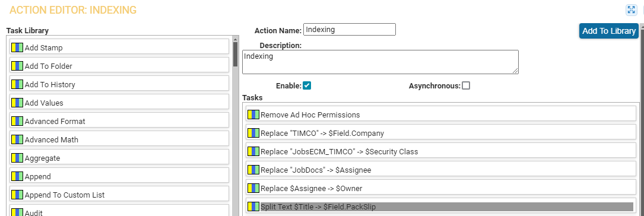Viewport: 644px width, 216px height.
Task: Click the Aggregate task icon
Action: point(17,158)
